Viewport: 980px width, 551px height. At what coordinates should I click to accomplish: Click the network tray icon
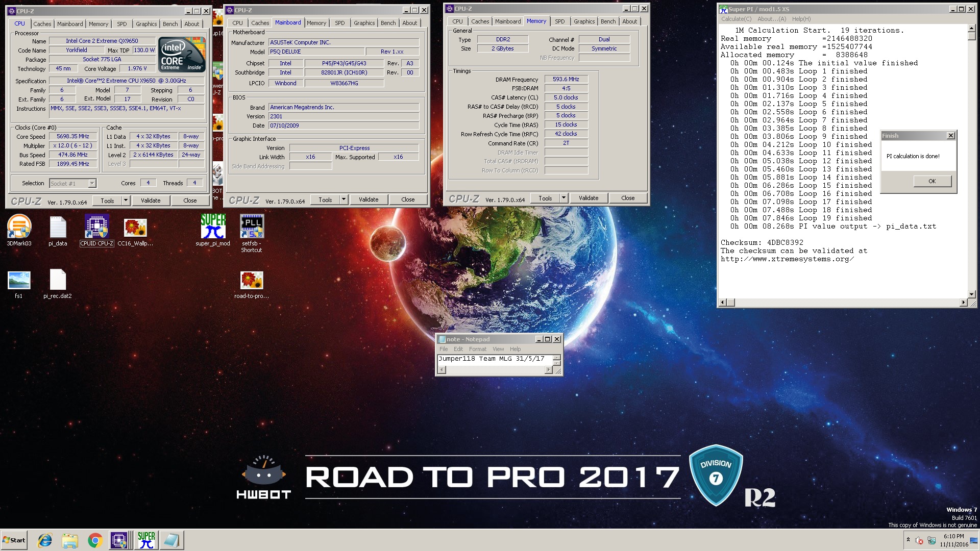click(x=932, y=540)
